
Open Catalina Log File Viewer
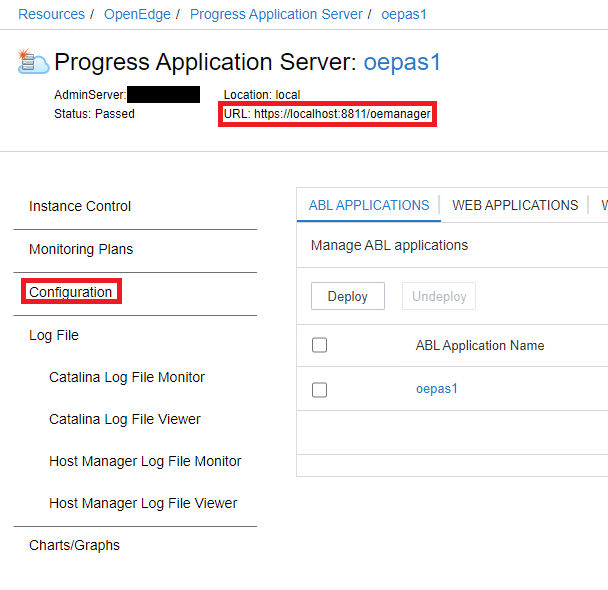(x=125, y=419)
